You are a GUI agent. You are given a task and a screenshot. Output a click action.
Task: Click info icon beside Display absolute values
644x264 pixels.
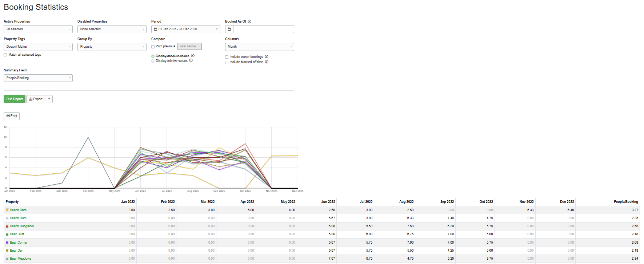(x=193, y=56)
